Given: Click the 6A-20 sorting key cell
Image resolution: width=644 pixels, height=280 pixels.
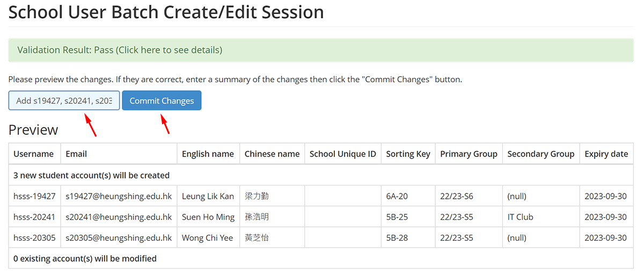Looking at the screenshot, I should (408, 196).
